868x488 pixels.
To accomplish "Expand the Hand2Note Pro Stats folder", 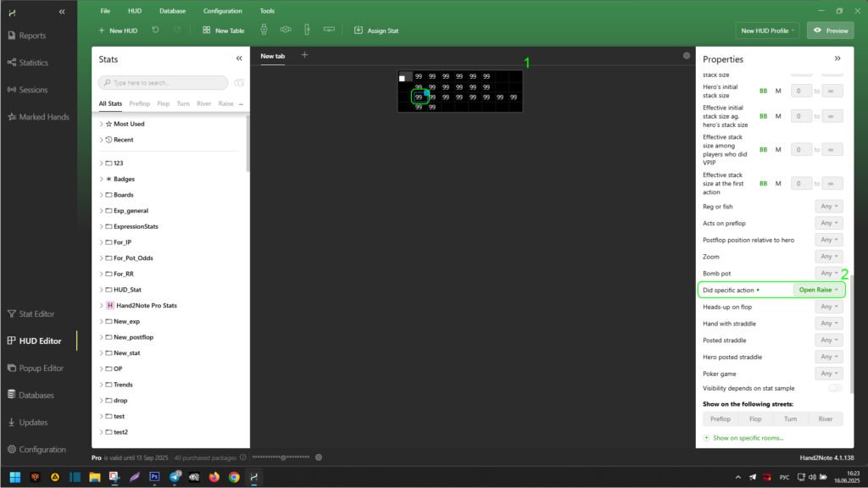I will coord(101,305).
